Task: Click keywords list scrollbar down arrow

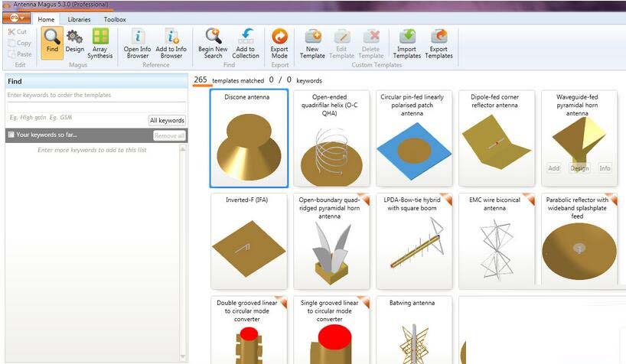Action: point(183,356)
